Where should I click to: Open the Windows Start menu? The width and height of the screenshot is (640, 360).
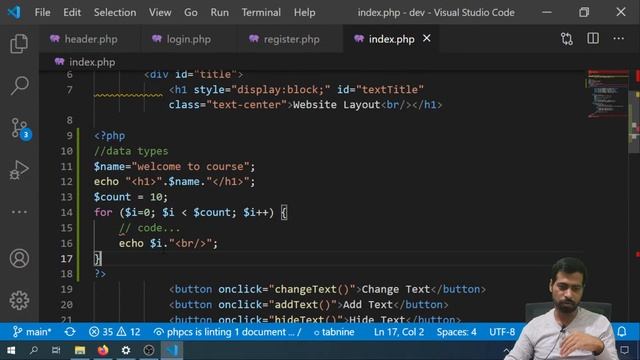pyautogui.click(x=11, y=350)
